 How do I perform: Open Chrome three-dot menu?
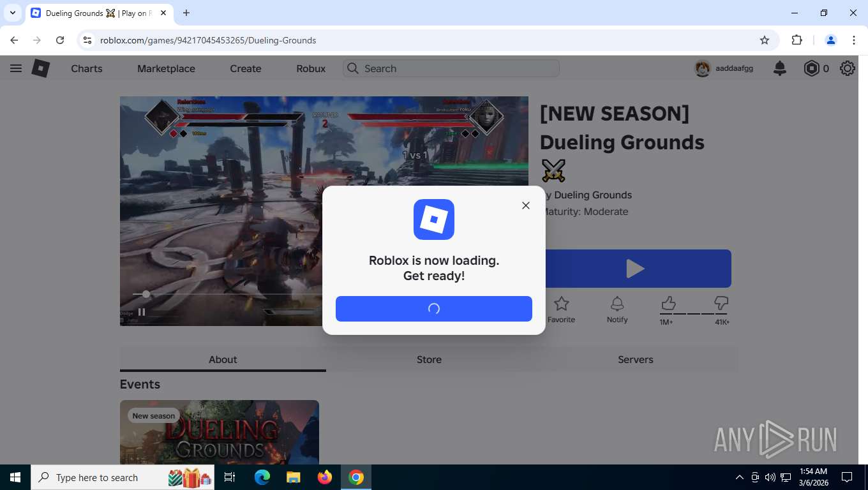point(854,40)
